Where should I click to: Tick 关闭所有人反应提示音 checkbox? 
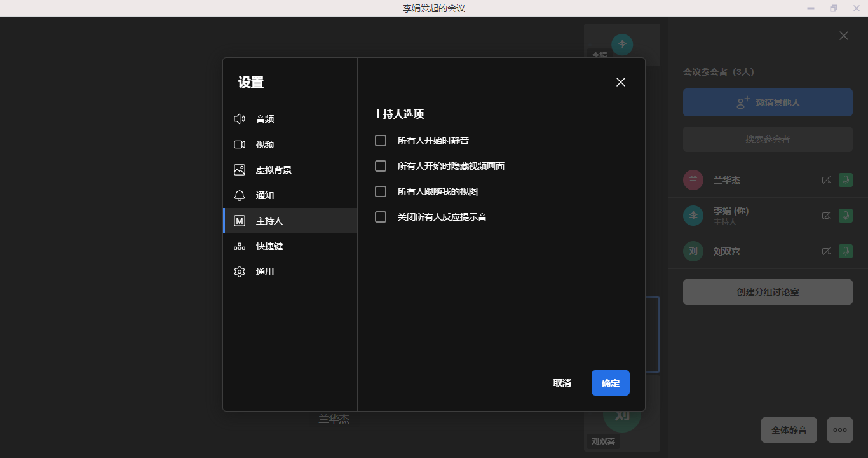pyautogui.click(x=381, y=217)
